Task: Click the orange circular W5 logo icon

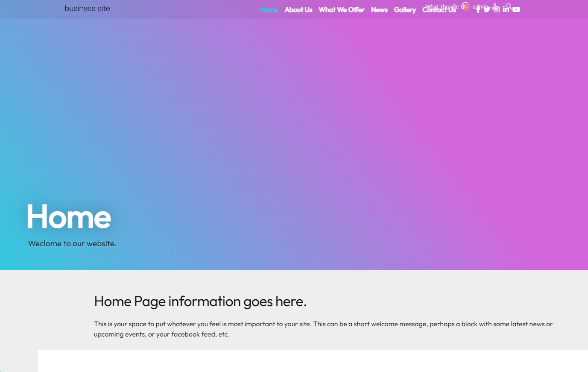Action: pyautogui.click(x=465, y=6)
